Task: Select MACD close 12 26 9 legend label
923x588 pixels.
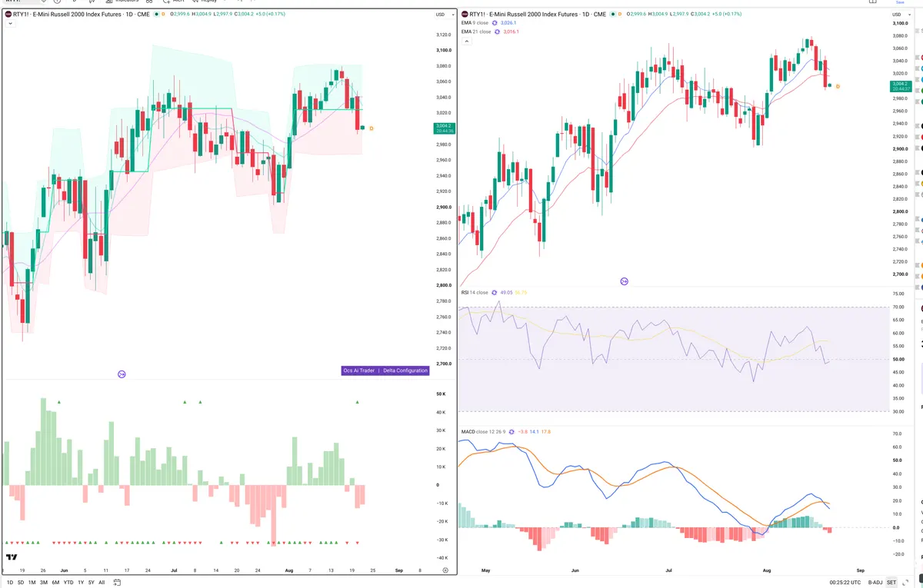Action: (x=483, y=431)
